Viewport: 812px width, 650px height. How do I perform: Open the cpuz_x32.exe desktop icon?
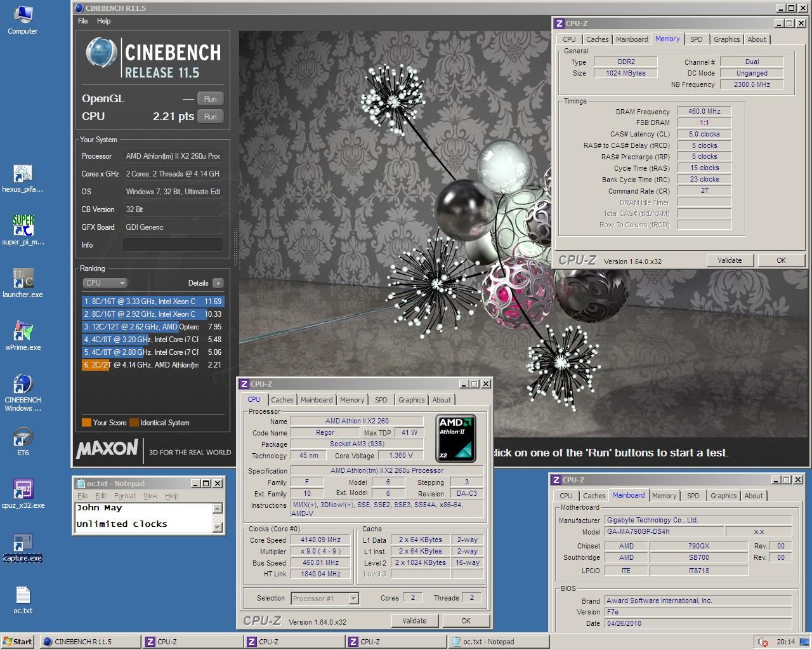23,494
